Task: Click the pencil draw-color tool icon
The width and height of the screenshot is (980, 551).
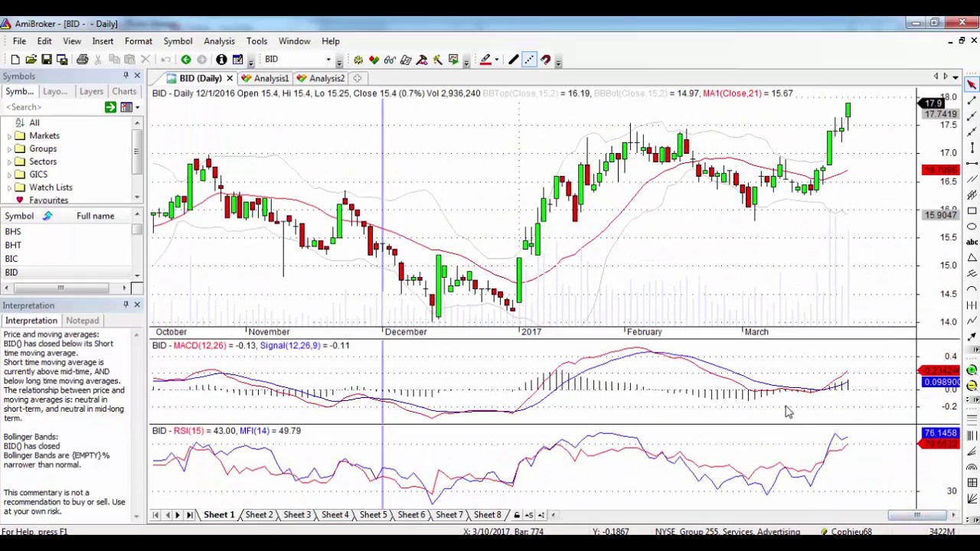Action: point(485,60)
